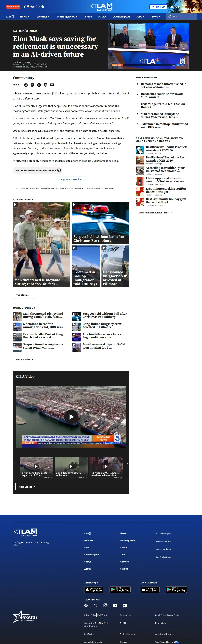202x644 pixels.
Task: Open footer Contests link
Action: pos(125,562)
